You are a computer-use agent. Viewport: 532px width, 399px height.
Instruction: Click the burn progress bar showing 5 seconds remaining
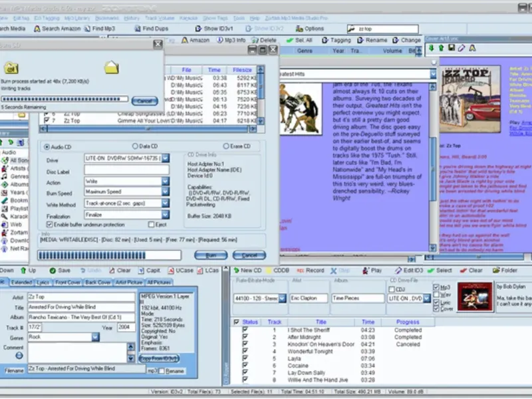tap(65, 99)
